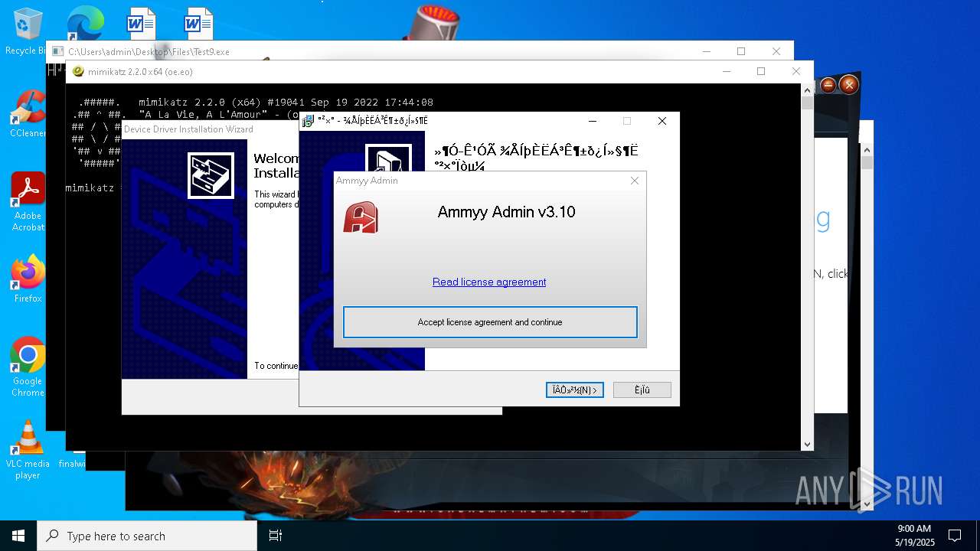
Task: Click the Ammyy Admin v3.10 title text
Action: (506, 212)
